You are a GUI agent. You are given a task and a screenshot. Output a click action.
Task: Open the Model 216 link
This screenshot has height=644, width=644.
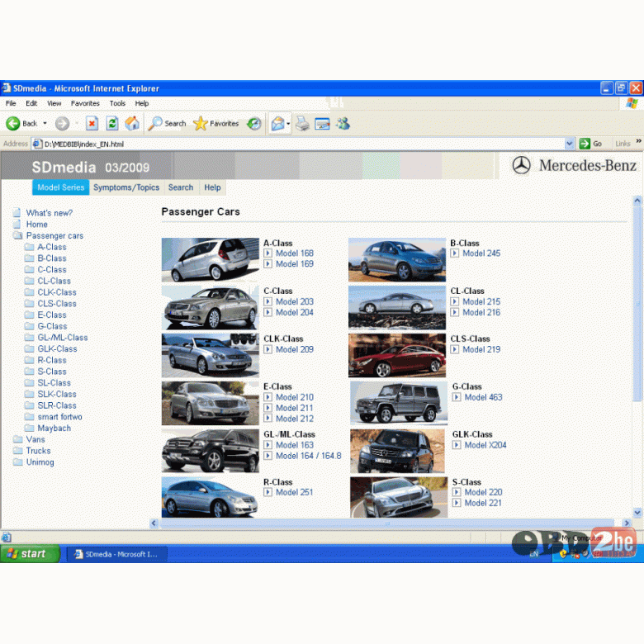[x=481, y=312]
